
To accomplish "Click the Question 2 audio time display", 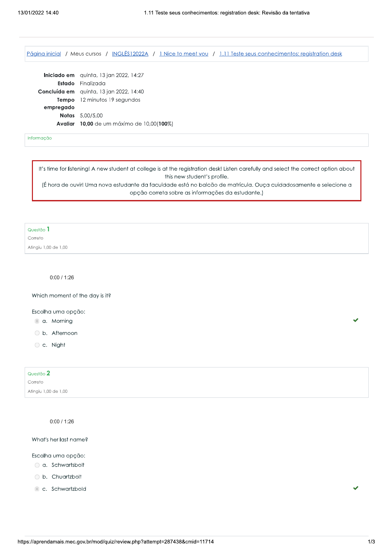I will click(62, 422).
